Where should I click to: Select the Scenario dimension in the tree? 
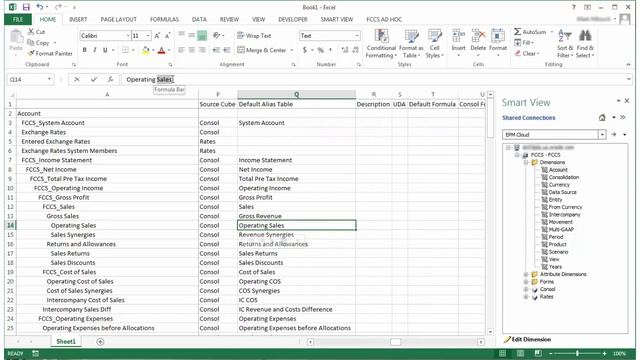tap(558, 252)
